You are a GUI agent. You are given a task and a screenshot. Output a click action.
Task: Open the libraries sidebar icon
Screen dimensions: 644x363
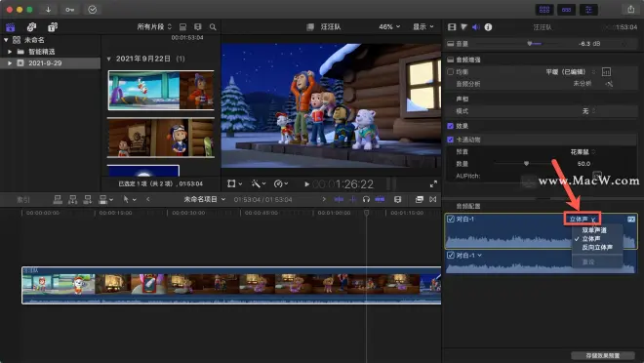tap(11, 27)
